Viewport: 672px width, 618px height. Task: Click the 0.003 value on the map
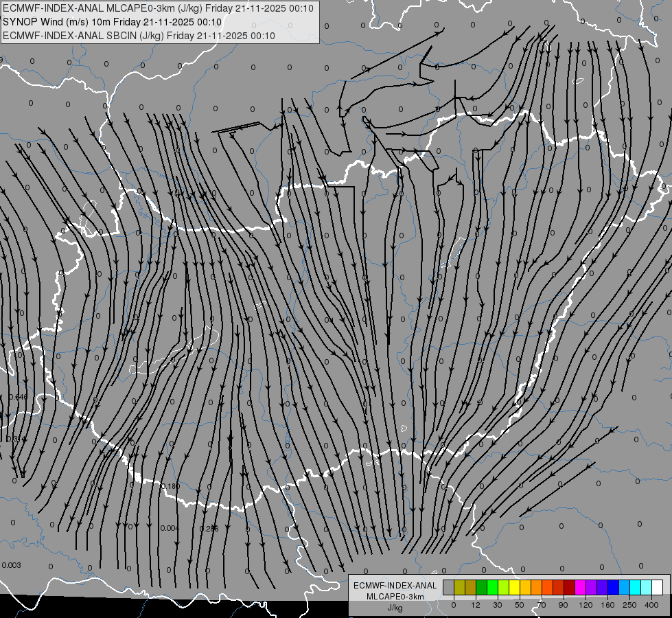(x=11, y=565)
